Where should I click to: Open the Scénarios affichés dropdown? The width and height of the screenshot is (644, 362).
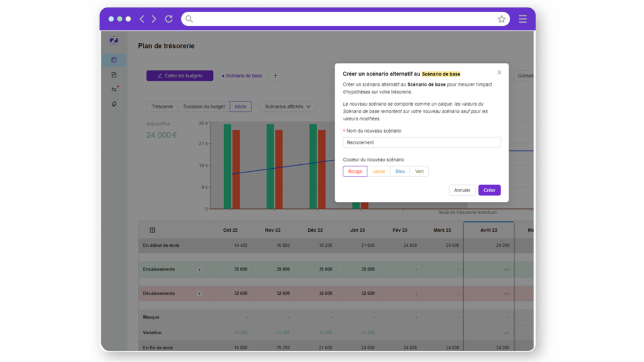(287, 106)
